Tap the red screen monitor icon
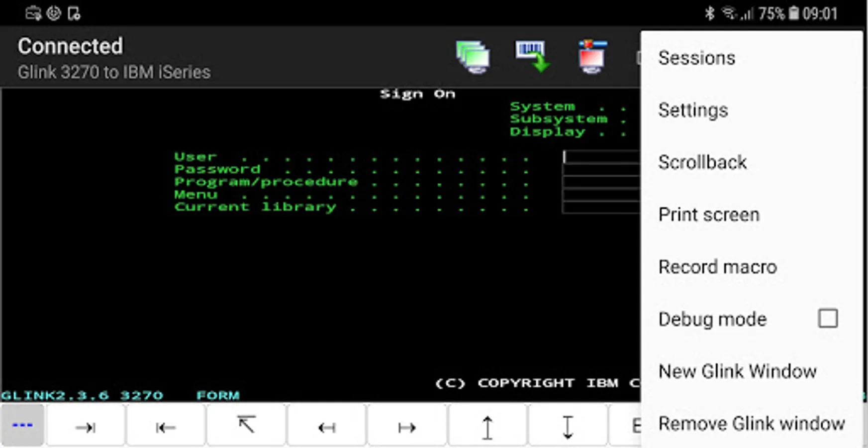 click(x=592, y=57)
